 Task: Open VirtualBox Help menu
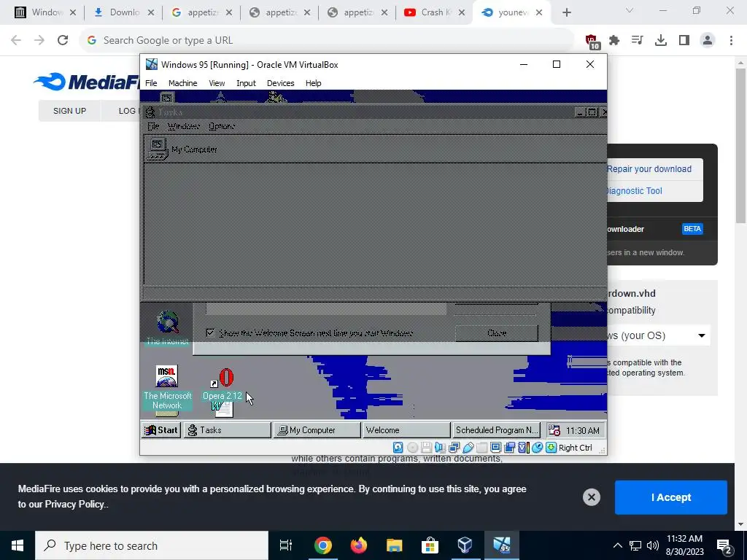click(313, 83)
